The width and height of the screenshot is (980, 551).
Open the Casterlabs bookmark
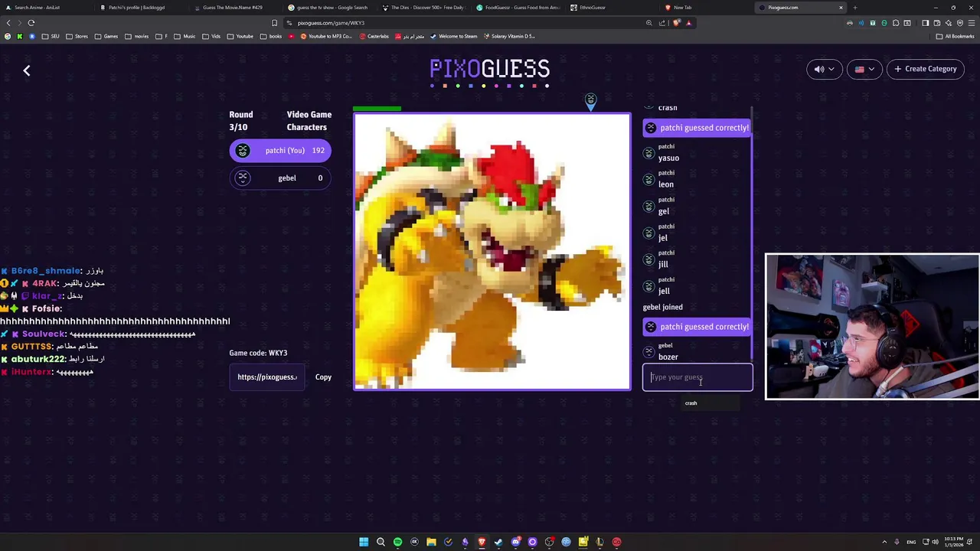374,36
